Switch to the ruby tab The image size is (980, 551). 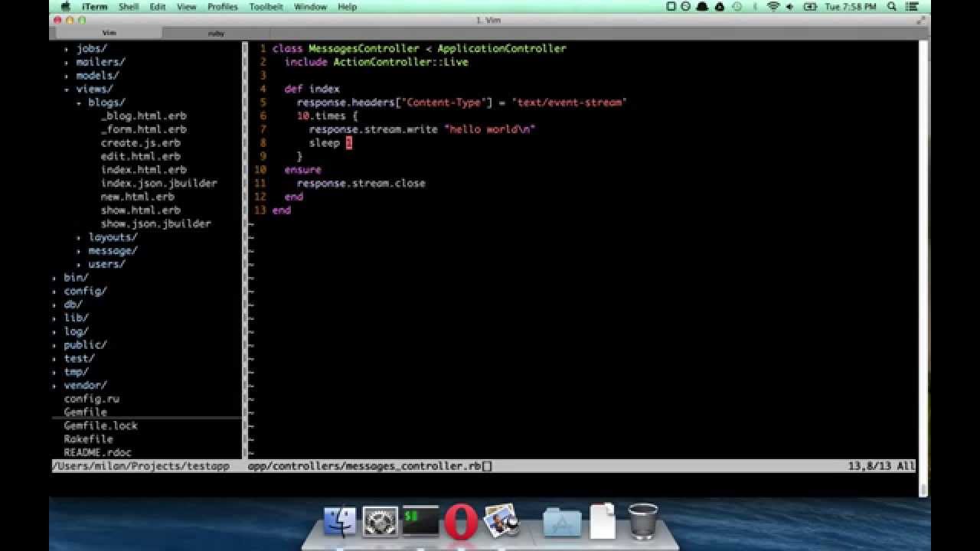pos(216,33)
